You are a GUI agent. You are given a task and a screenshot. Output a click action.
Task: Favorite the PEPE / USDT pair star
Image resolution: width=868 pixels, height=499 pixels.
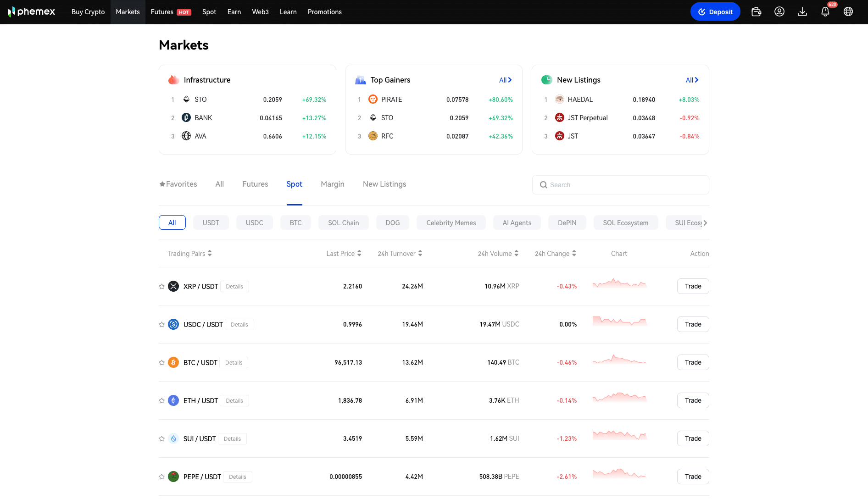click(161, 477)
